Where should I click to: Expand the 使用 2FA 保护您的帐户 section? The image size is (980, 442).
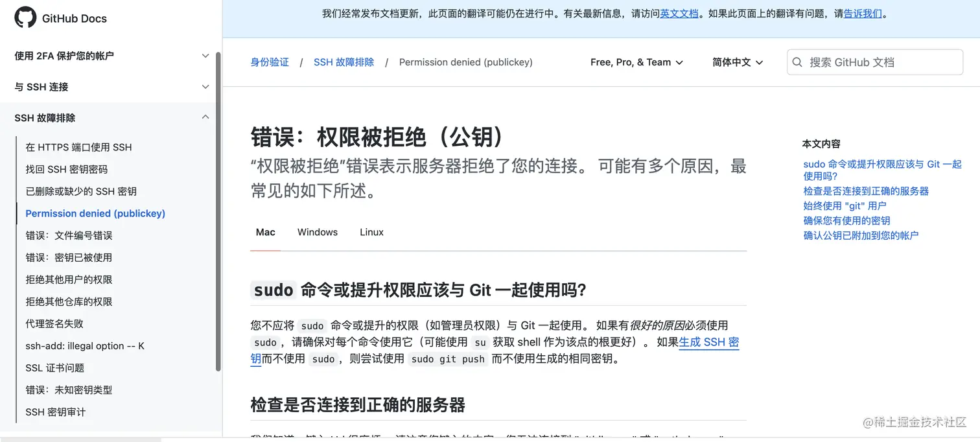pos(111,56)
